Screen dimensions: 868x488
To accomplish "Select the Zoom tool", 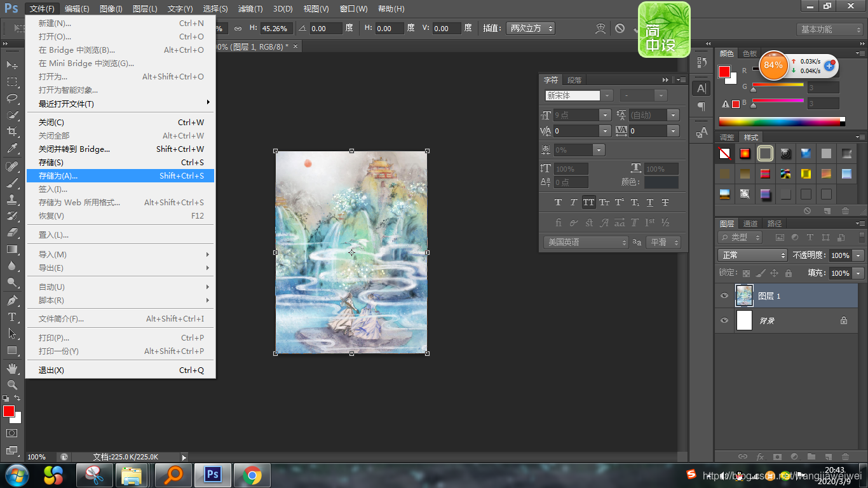I will tap(12, 384).
